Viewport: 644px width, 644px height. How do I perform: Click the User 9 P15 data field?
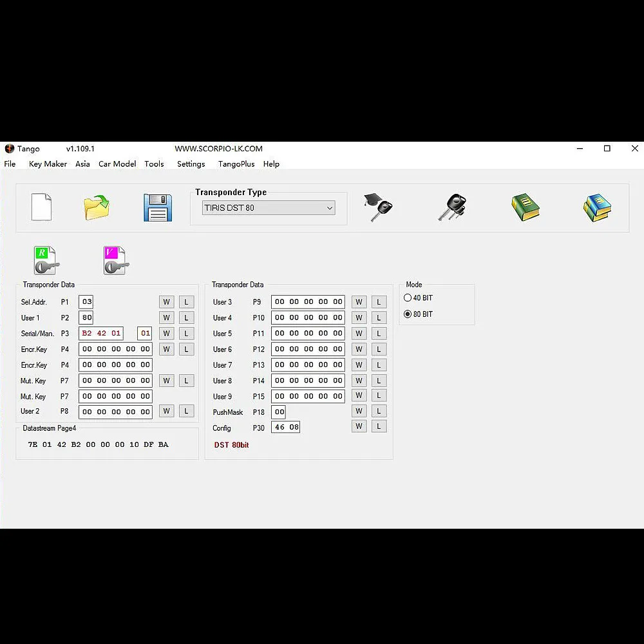click(308, 396)
